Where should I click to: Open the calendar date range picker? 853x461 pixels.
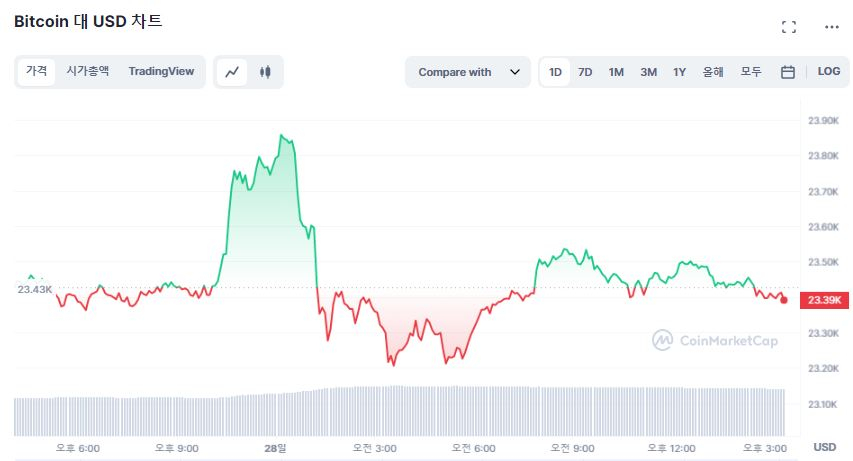pyautogui.click(x=787, y=72)
